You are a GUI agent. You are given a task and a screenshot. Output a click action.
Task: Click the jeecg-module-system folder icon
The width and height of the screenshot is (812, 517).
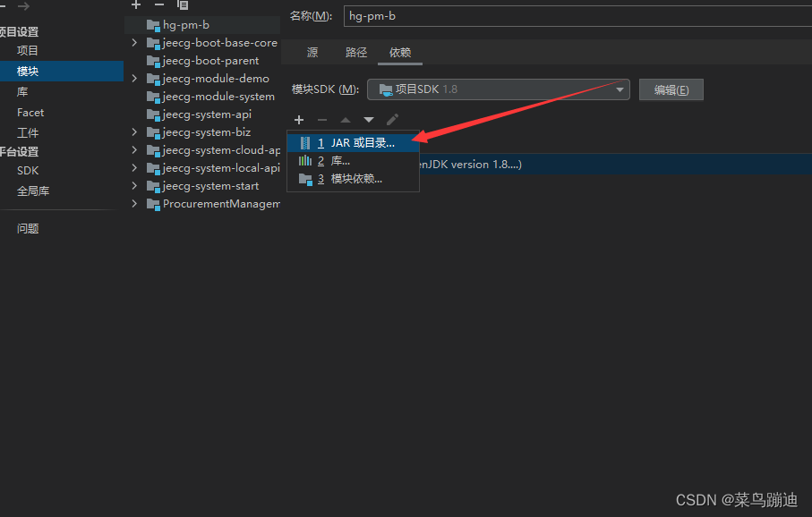tap(153, 97)
